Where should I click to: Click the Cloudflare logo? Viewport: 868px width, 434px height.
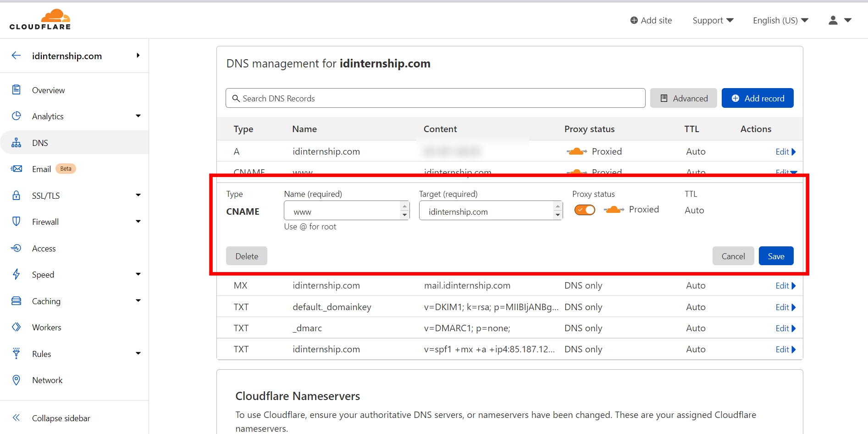click(40, 20)
